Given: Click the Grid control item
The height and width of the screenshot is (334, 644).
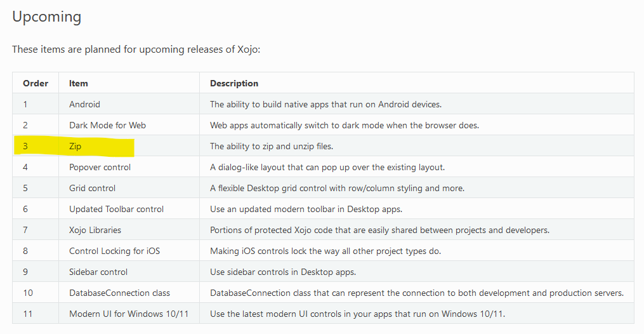Looking at the screenshot, I should pos(93,188).
